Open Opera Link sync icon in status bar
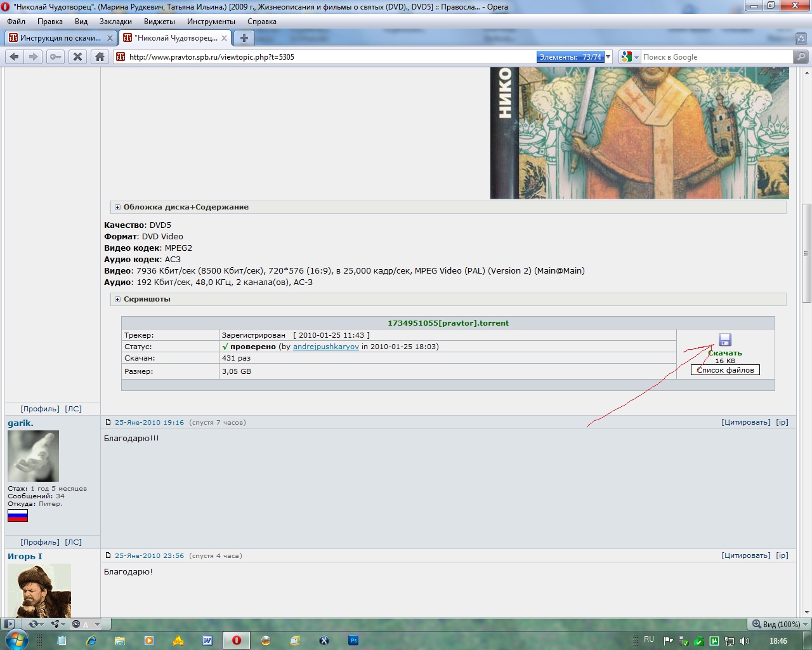The image size is (812, 650). (33, 624)
